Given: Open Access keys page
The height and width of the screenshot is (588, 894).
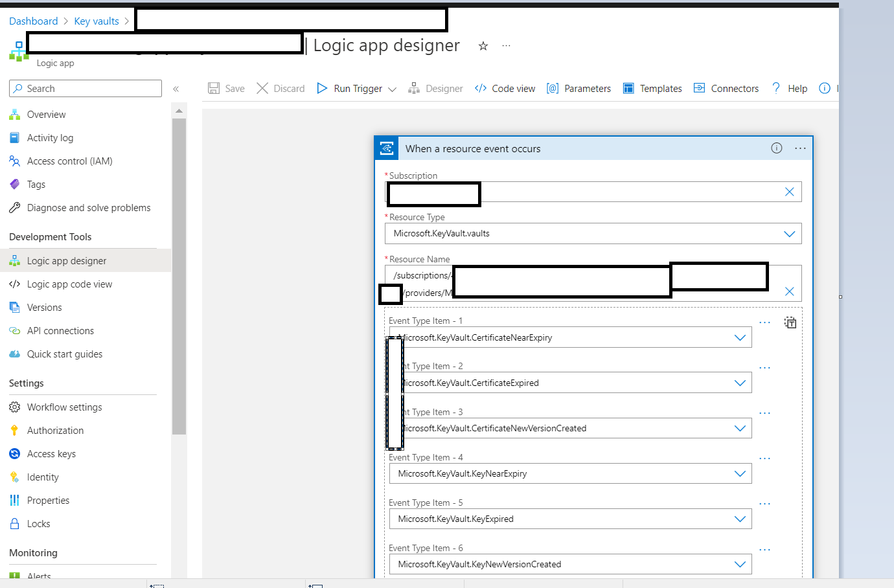Looking at the screenshot, I should pos(51,454).
